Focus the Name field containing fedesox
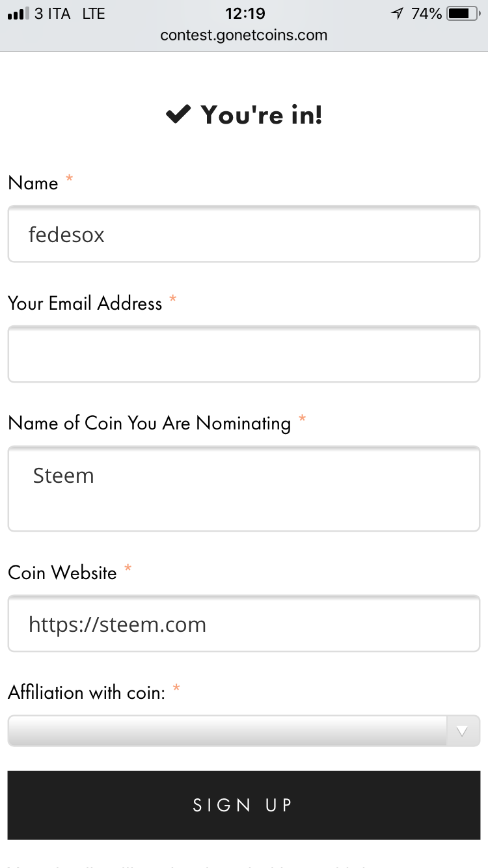 point(243,234)
